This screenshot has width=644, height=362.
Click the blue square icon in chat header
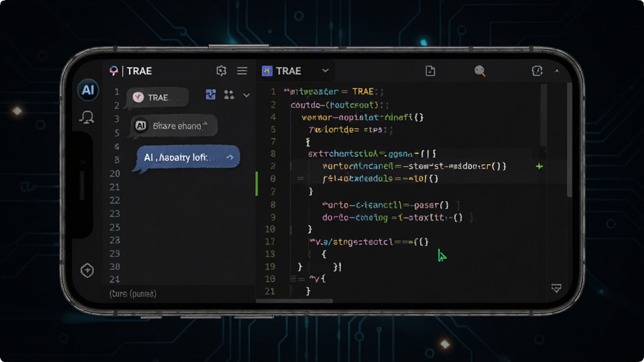pyautogui.click(x=211, y=95)
